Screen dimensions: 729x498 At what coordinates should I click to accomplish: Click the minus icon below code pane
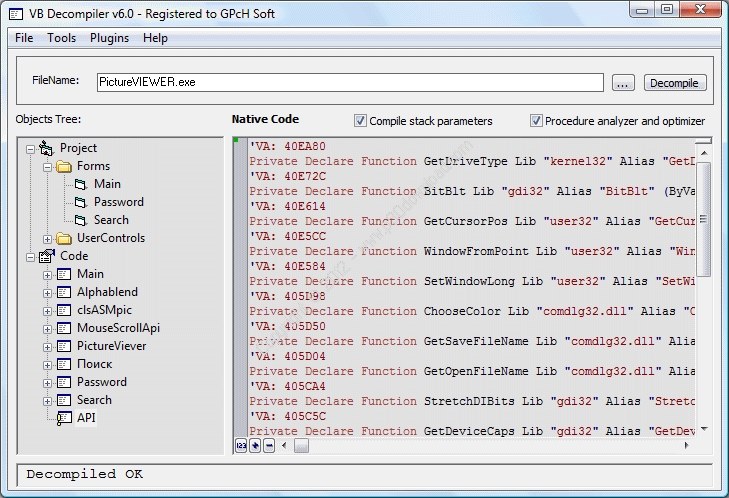click(269, 445)
